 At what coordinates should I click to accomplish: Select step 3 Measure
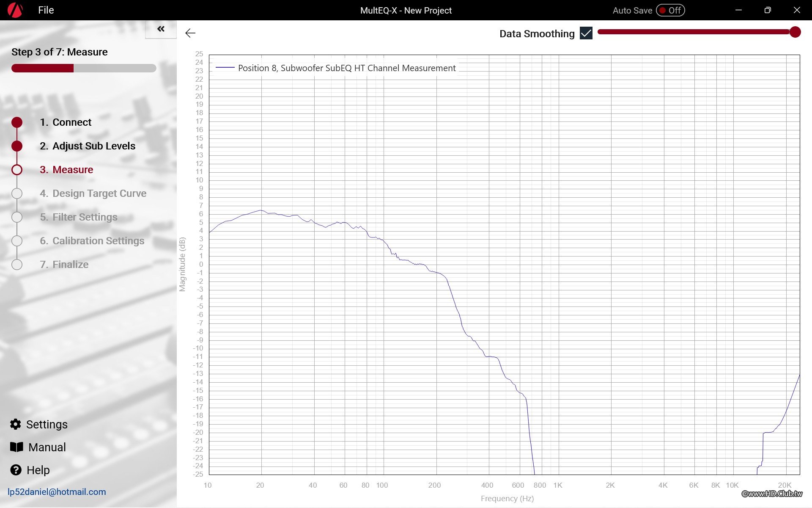pos(66,170)
